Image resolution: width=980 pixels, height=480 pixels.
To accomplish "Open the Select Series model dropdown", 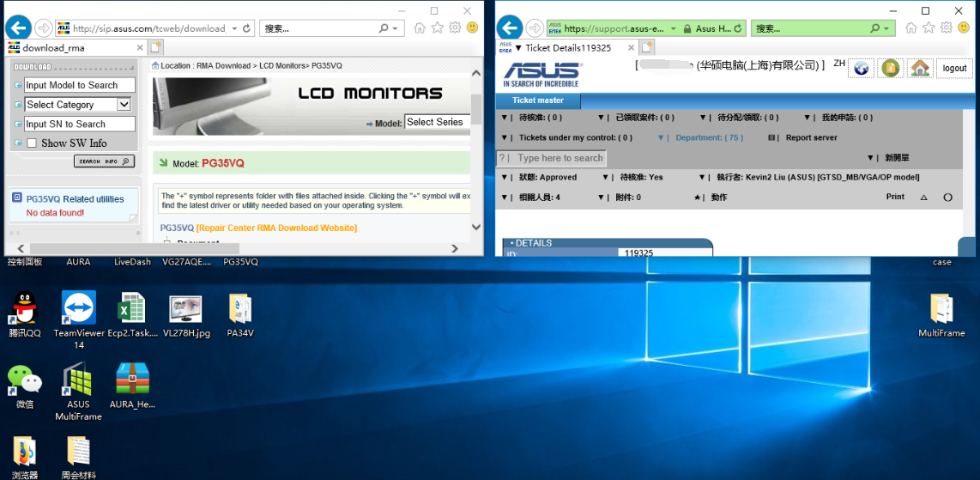I will pos(438,123).
